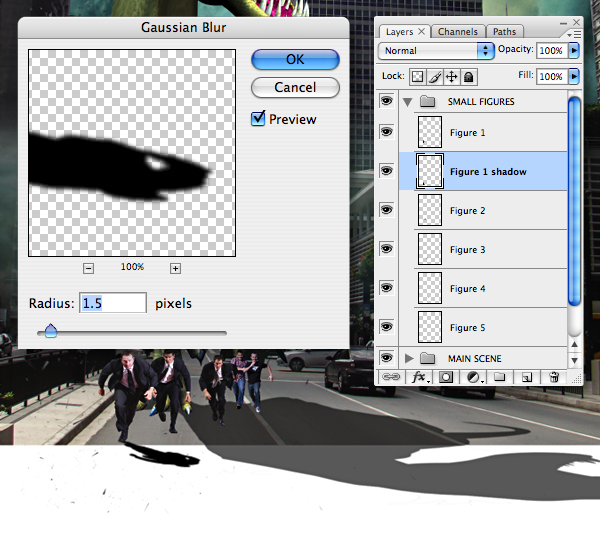Select the Figure 2 layer name

(x=467, y=211)
